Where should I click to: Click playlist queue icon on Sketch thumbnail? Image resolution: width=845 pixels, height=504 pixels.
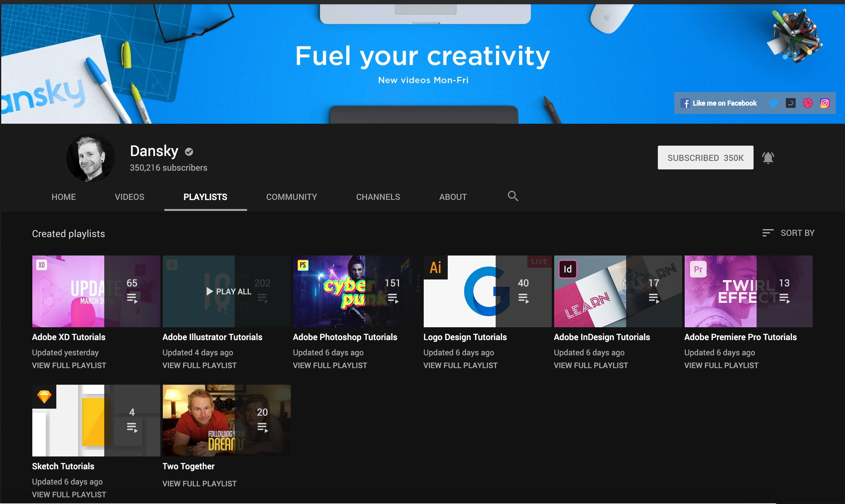(x=132, y=428)
